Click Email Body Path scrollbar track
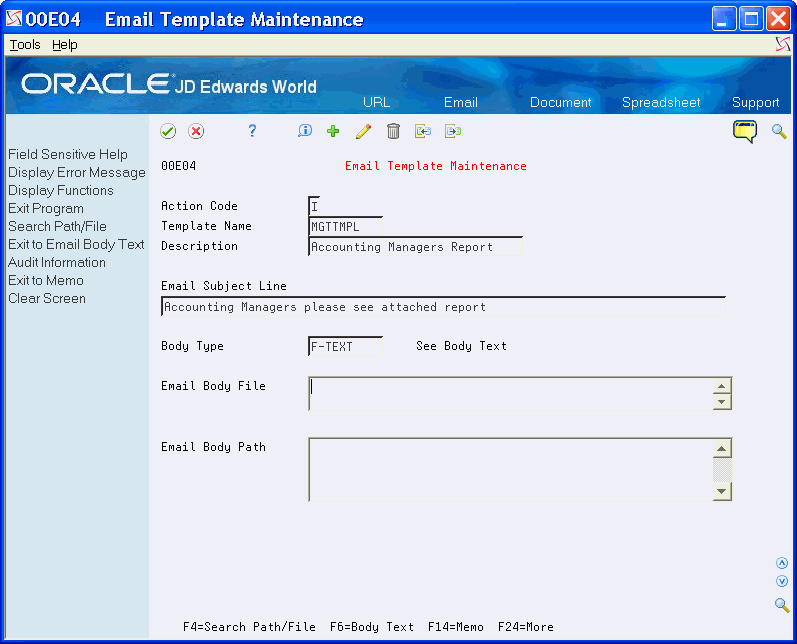 tap(722, 470)
